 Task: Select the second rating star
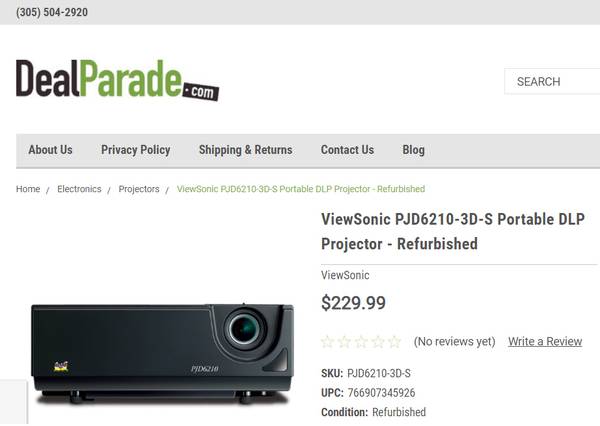point(344,341)
